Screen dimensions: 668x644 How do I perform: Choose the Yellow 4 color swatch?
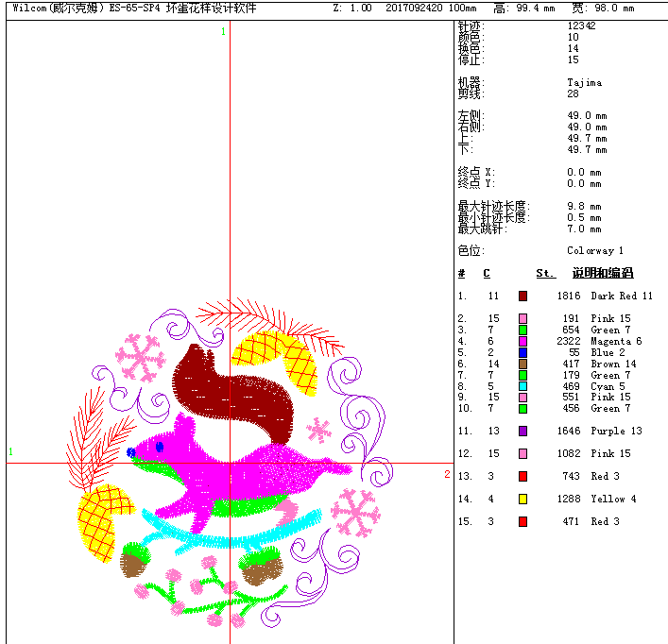(x=522, y=499)
